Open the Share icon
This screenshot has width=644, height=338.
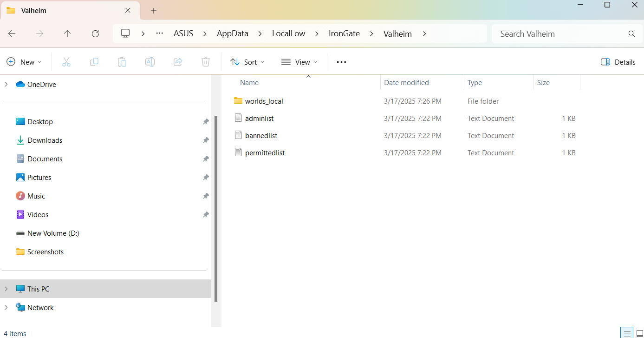tap(178, 61)
